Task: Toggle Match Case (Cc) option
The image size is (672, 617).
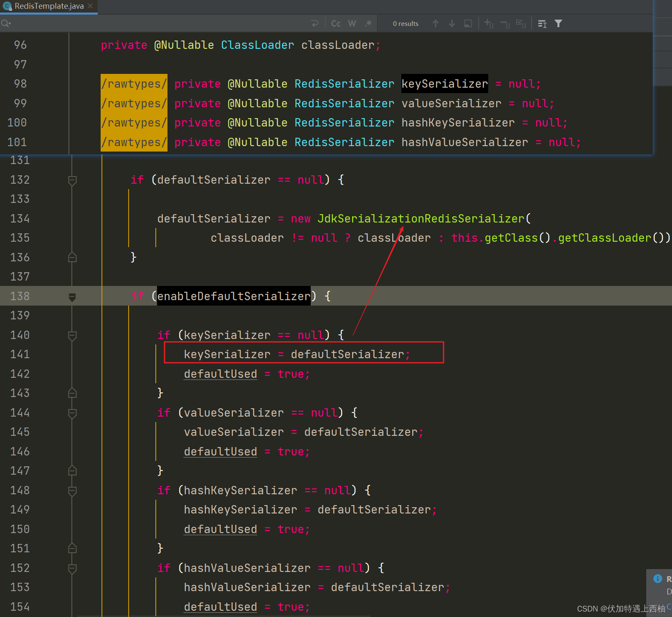Action: click(x=336, y=23)
